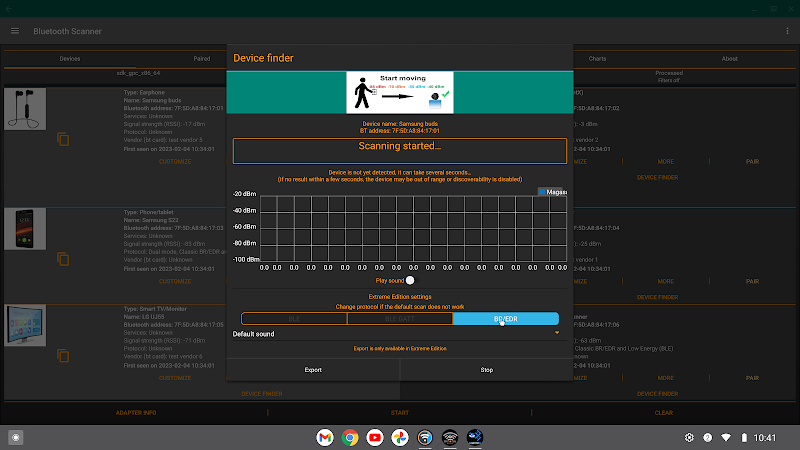
Task: Open YouTube from the shelf
Action: click(375, 437)
